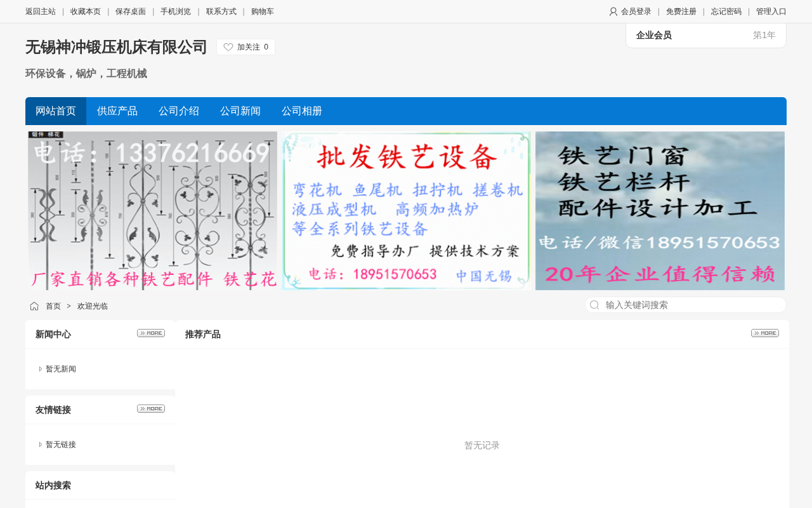Open the 购物车 link
Image resolution: width=812 pixels, height=508 pixels.
tap(263, 11)
